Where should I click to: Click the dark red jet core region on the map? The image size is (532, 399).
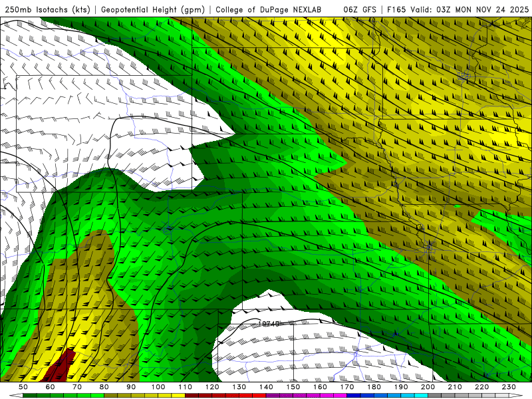62,367
